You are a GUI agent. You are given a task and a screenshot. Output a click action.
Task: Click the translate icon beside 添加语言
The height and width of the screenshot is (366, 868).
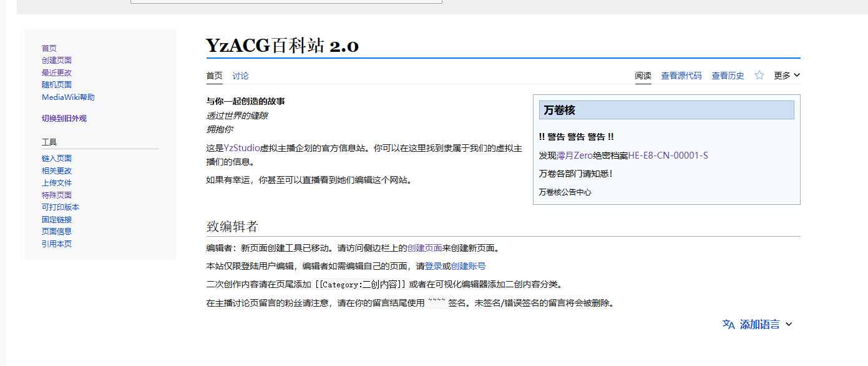click(728, 324)
